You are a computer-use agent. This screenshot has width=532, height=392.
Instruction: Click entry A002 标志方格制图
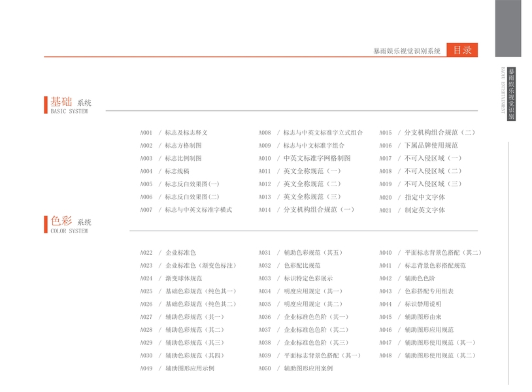point(171,146)
